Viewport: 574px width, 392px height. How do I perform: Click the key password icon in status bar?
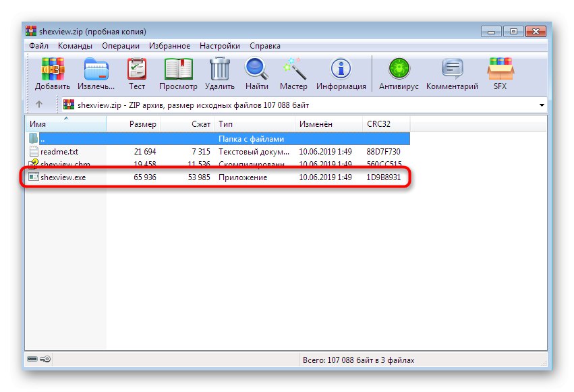pos(45,359)
